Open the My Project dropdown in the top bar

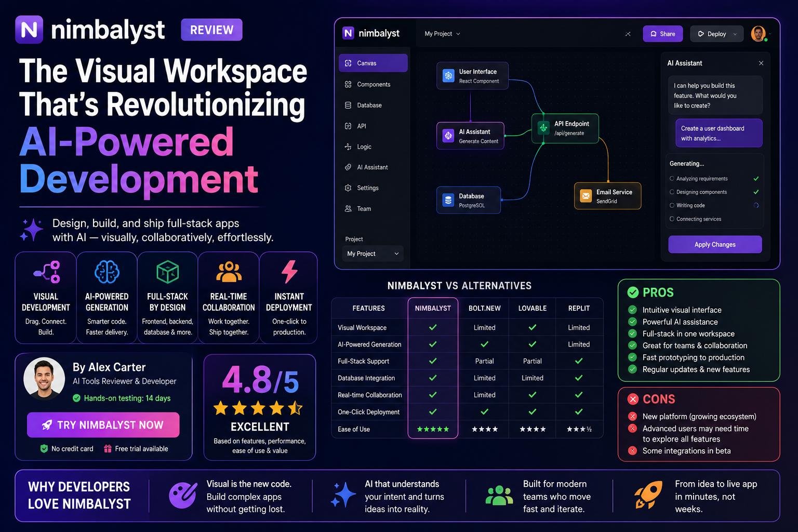coord(443,34)
